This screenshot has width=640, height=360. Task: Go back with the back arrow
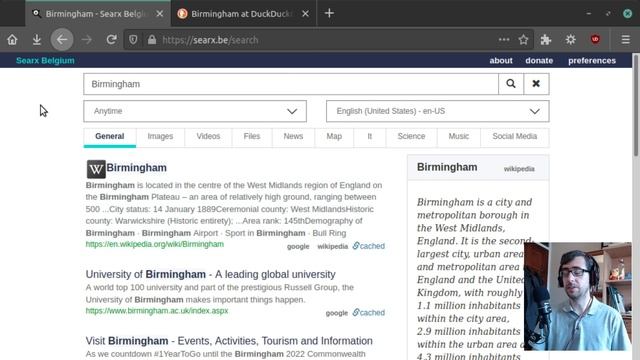(62, 40)
